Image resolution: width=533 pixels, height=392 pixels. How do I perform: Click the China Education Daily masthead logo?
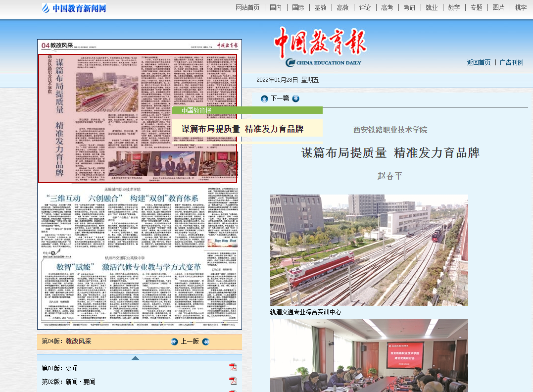pyautogui.click(x=320, y=48)
